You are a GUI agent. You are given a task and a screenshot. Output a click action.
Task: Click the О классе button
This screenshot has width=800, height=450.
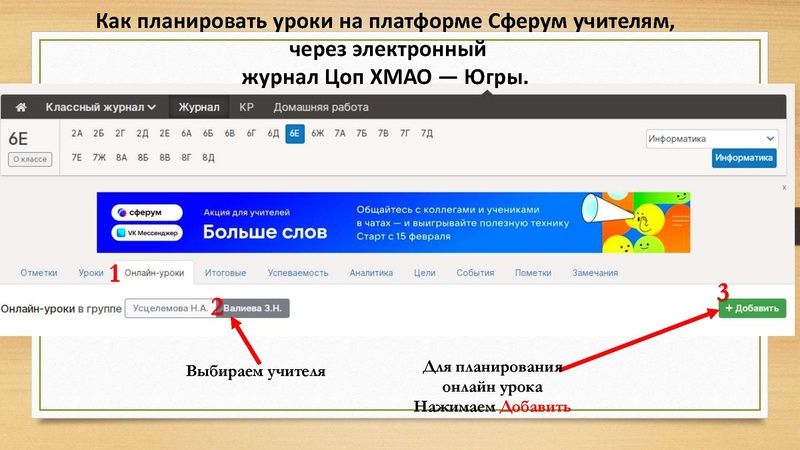(x=30, y=159)
